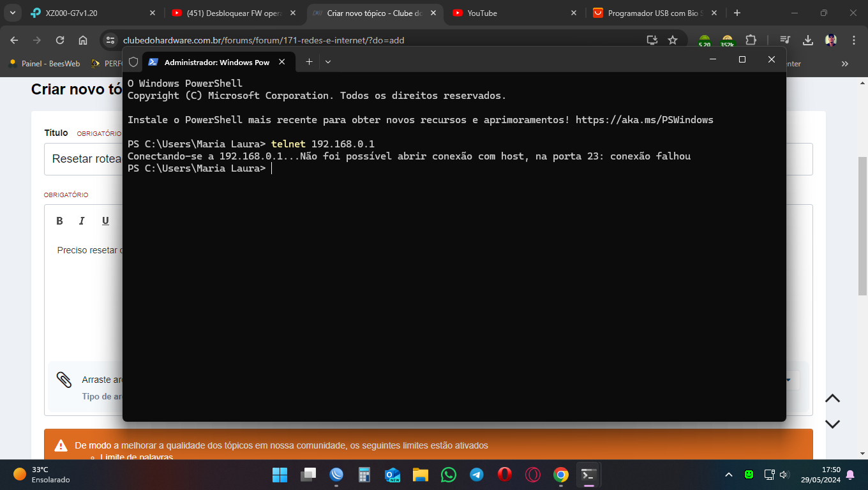Close the Programador USB com Bio tab
The image size is (868, 490).
[714, 13]
